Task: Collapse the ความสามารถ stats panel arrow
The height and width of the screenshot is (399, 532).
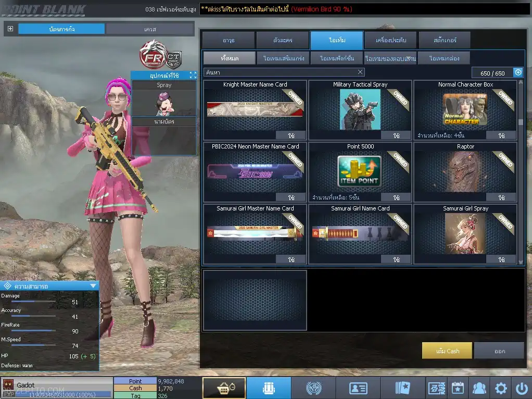Action: point(93,285)
